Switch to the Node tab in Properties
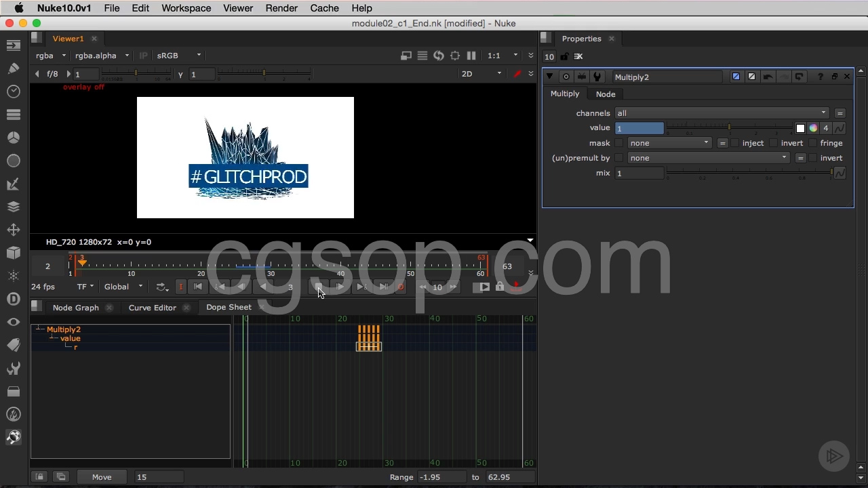 pyautogui.click(x=606, y=94)
